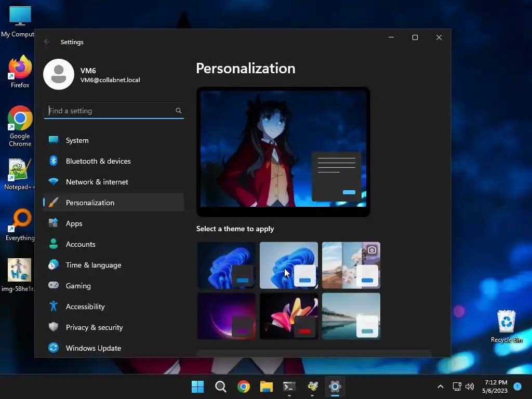Select the Recycle Bin on desktop

[x=507, y=326]
